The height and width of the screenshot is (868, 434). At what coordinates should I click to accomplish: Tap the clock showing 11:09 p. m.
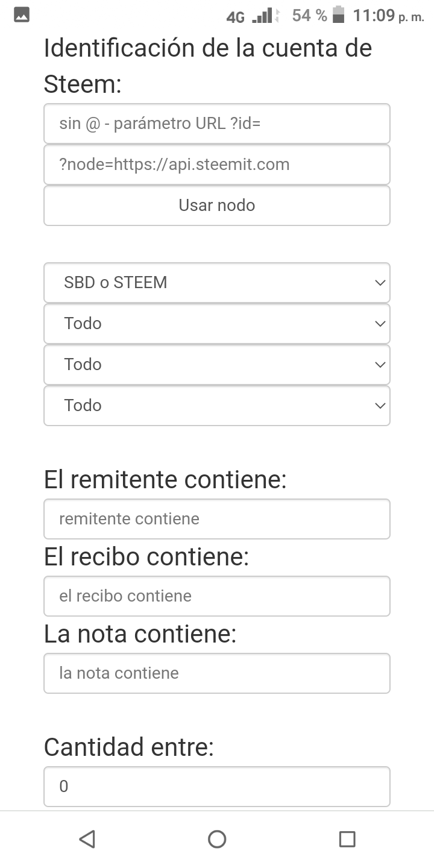point(388,16)
